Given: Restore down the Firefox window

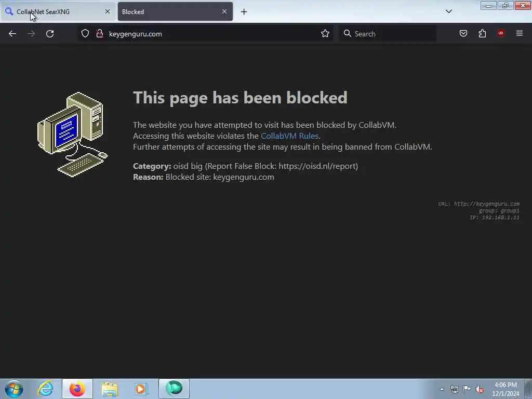Looking at the screenshot, I should pyautogui.click(x=506, y=6).
